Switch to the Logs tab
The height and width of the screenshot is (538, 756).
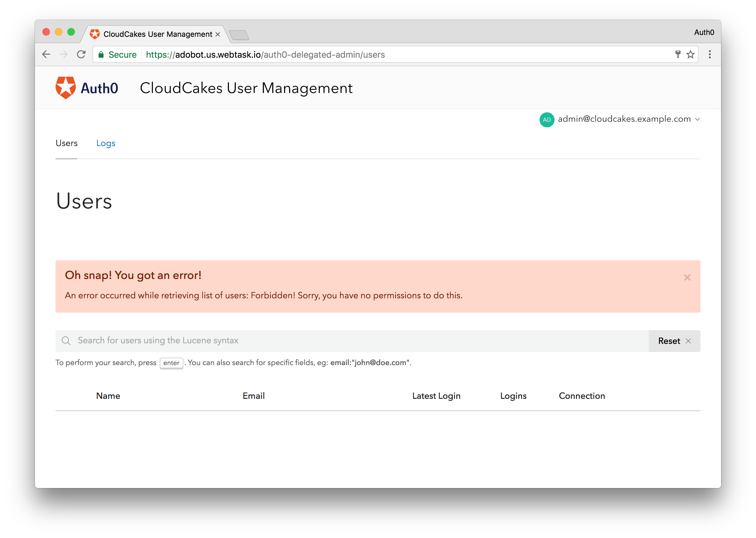[106, 143]
